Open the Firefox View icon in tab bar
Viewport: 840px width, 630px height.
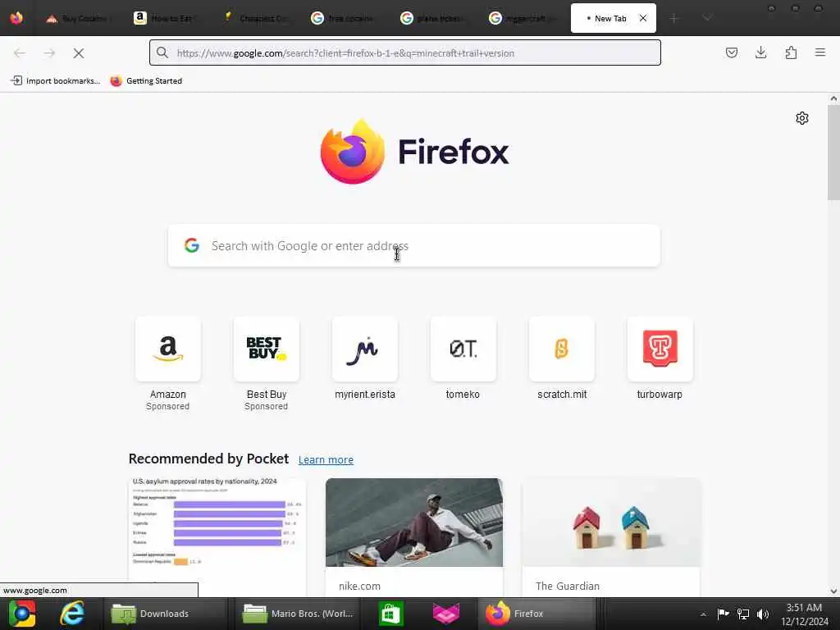[16, 18]
